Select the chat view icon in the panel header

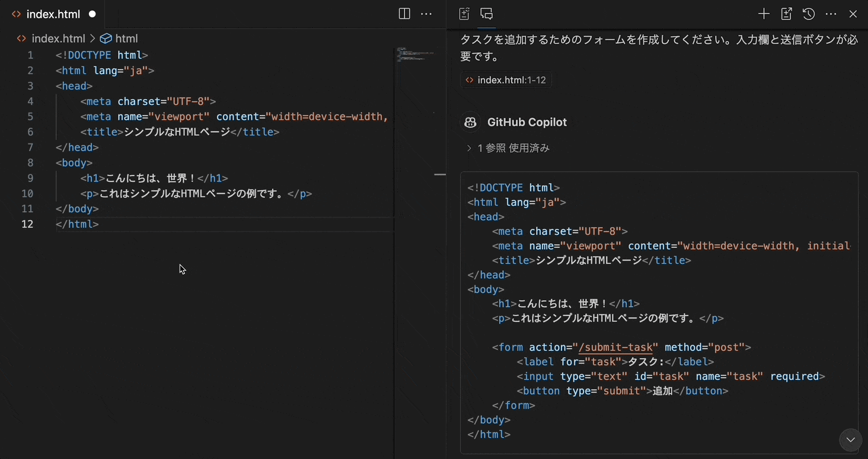(x=487, y=14)
